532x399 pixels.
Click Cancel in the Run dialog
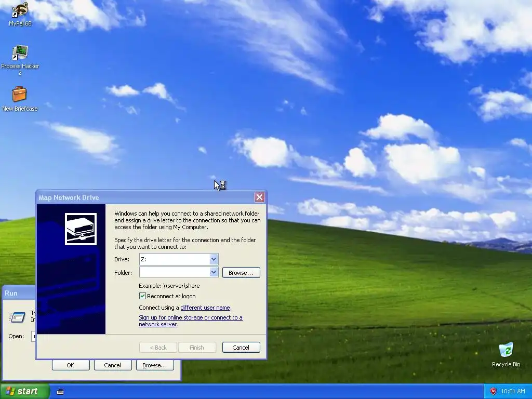coord(113,365)
